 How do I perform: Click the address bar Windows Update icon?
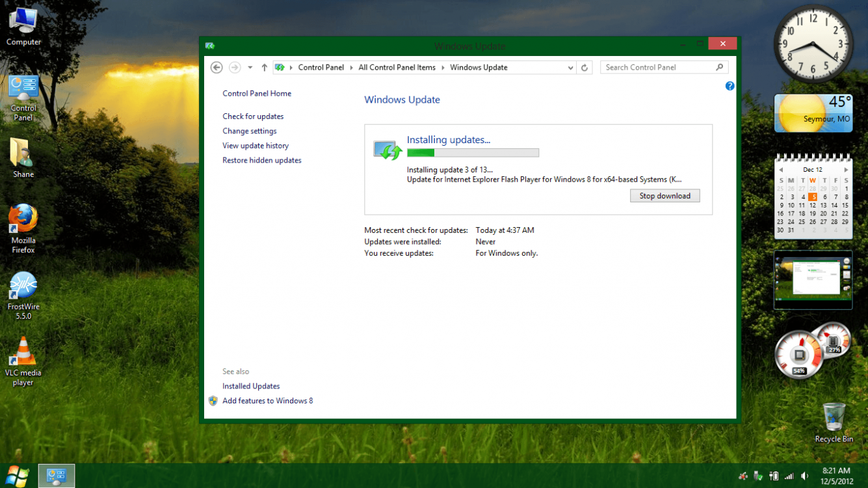click(x=280, y=67)
